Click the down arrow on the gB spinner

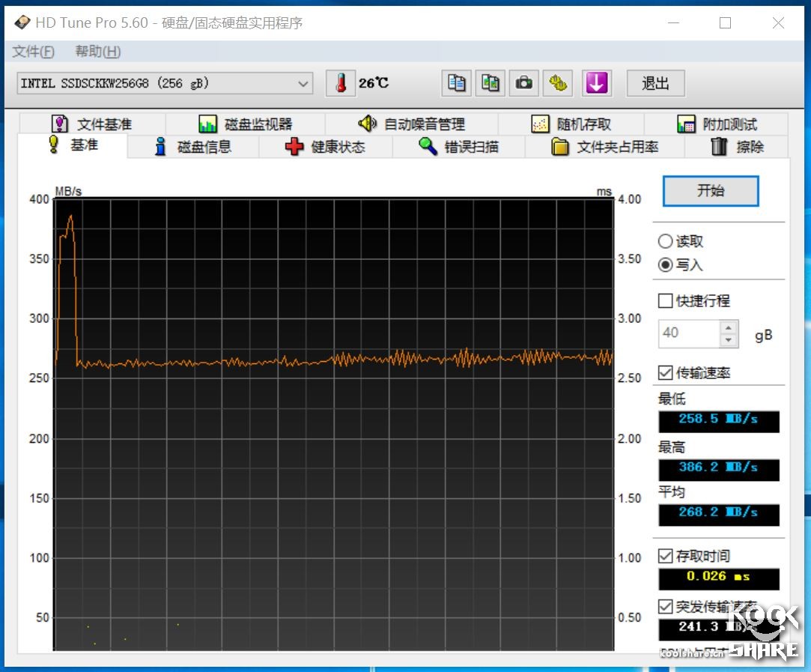[x=728, y=339]
